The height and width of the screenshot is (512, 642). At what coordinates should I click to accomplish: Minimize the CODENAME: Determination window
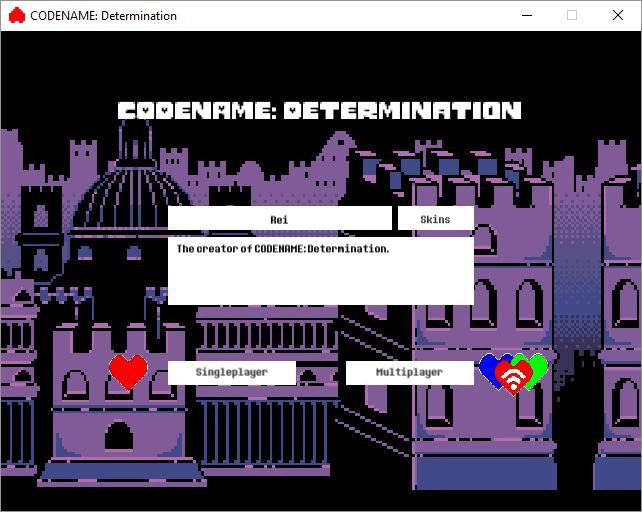[527, 16]
